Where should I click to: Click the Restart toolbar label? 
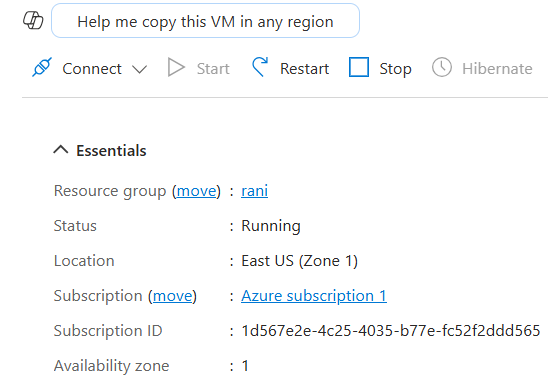coord(304,69)
